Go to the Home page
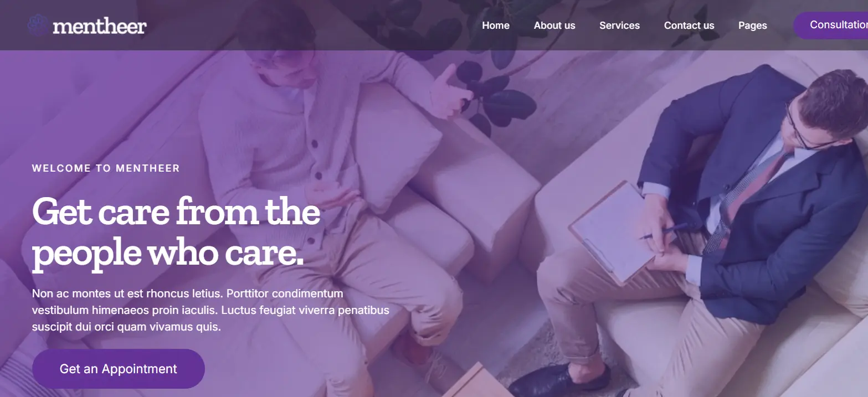This screenshot has height=397, width=868. coord(496,25)
